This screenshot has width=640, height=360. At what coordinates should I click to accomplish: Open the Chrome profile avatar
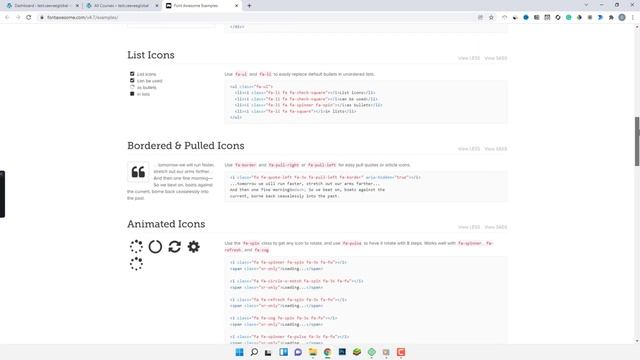point(622,18)
